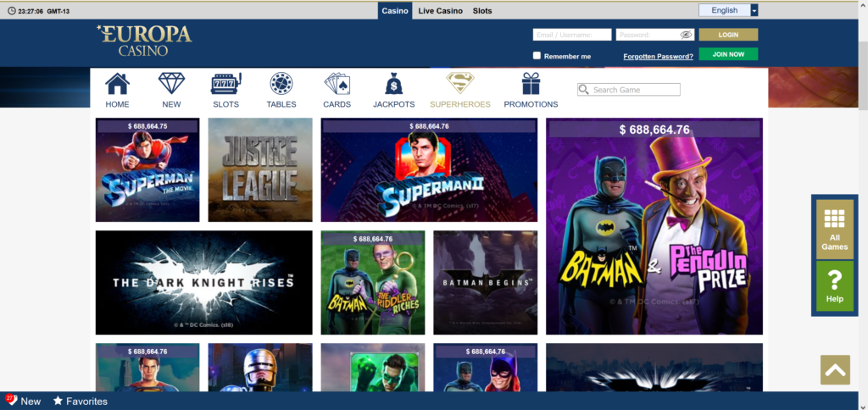Open the Justice League game
Screen dimensions: 868x410
260,170
